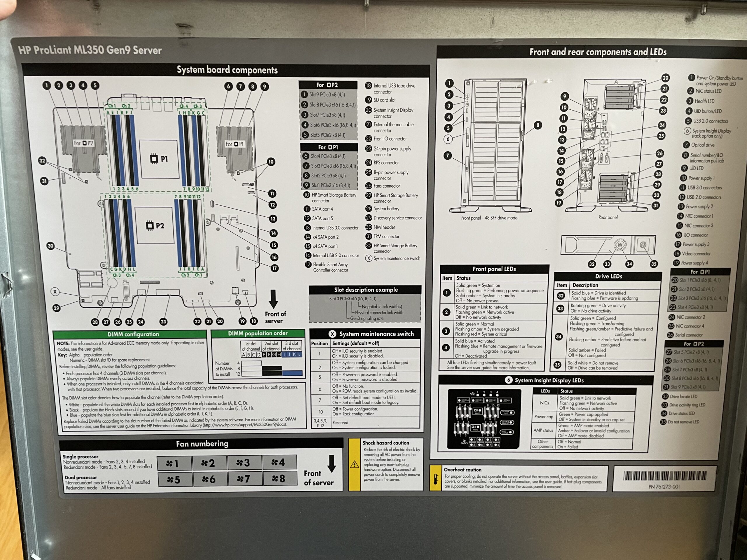This screenshot has height=560, width=747.
Task: Select the Fan 8 box in Fan numbering
Action: [x=280, y=478]
